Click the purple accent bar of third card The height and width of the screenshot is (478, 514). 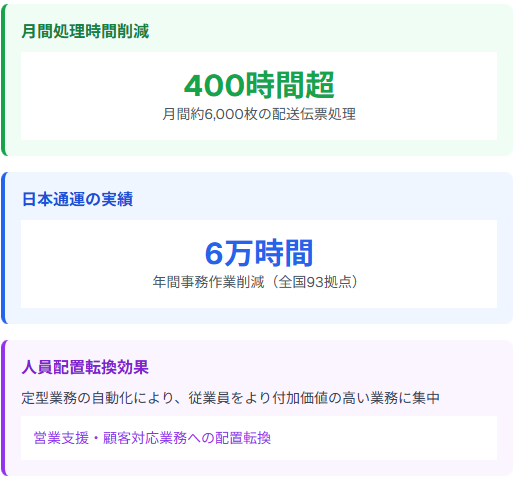click(3, 408)
